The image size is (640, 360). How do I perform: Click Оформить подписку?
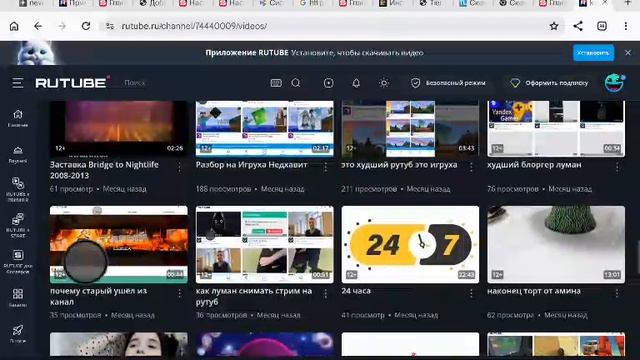[x=549, y=83]
